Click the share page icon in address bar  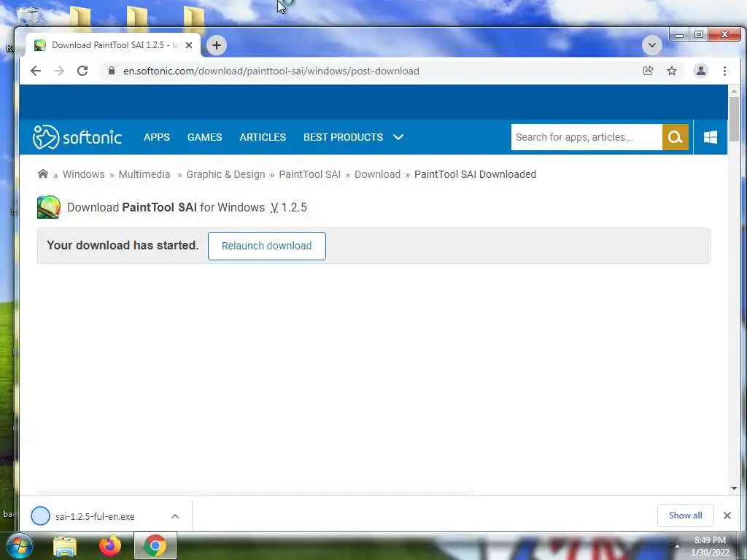click(x=648, y=71)
